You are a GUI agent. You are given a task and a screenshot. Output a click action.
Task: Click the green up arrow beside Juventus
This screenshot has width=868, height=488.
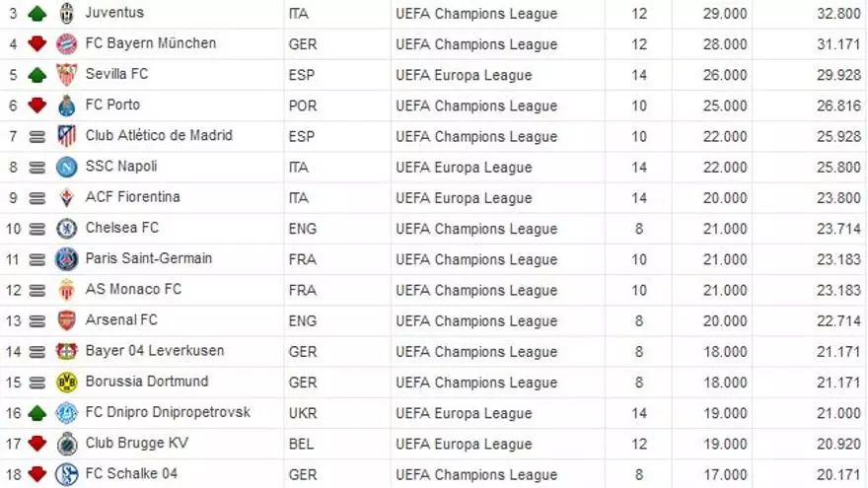(37, 14)
